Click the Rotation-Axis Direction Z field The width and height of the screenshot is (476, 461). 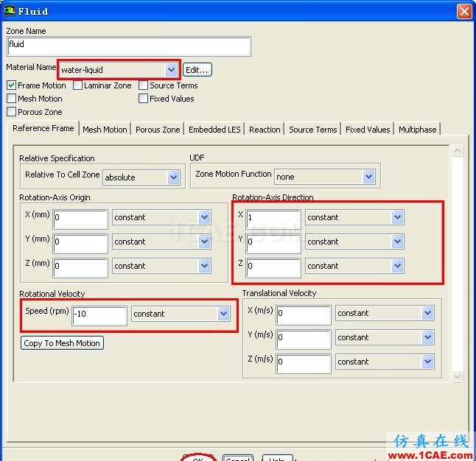tap(273, 267)
